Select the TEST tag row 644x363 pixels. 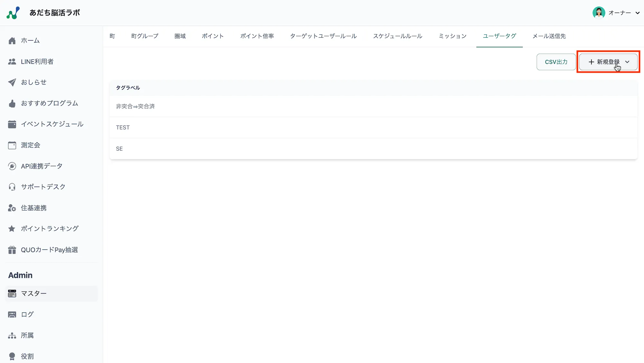pos(123,127)
